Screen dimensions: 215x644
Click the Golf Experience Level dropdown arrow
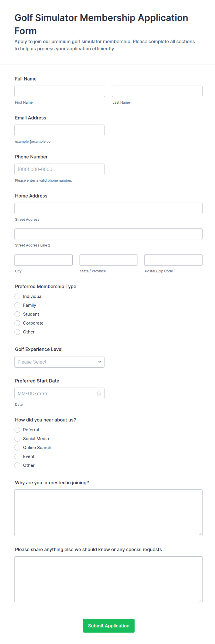(x=100, y=362)
